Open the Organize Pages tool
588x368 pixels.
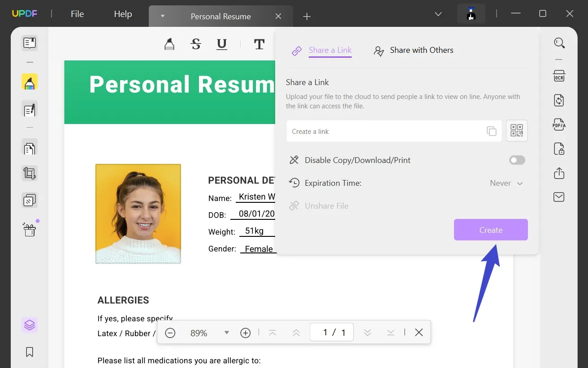[29, 148]
